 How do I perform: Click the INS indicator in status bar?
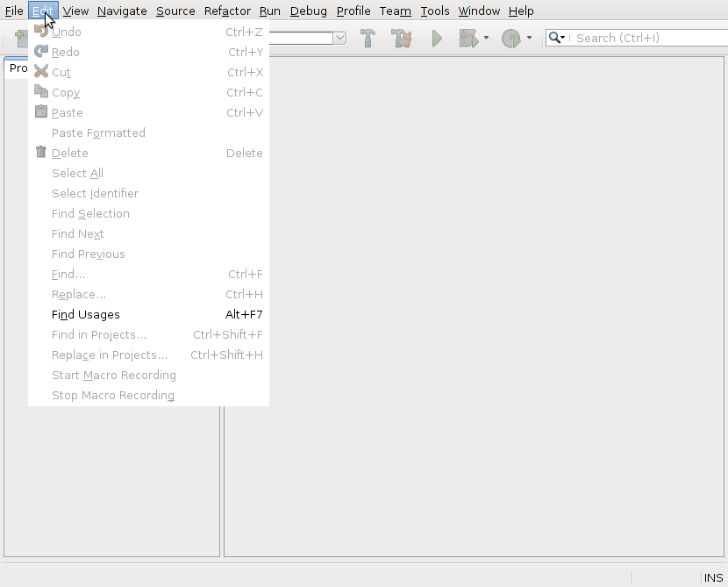pyautogui.click(x=714, y=577)
